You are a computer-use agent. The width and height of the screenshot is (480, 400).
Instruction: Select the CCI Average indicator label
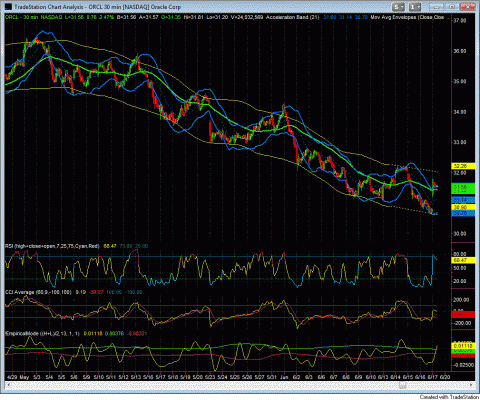pyautogui.click(x=39, y=292)
